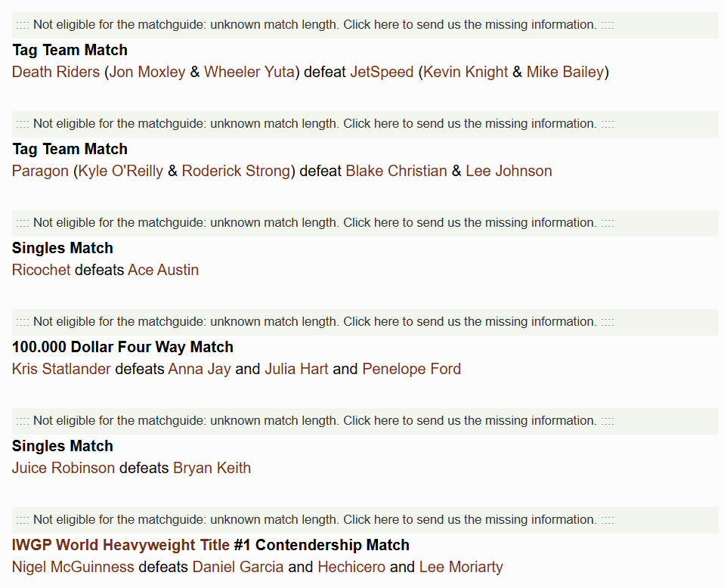Open the Paragon team link
The height and width of the screenshot is (588, 724).
[40, 171]
